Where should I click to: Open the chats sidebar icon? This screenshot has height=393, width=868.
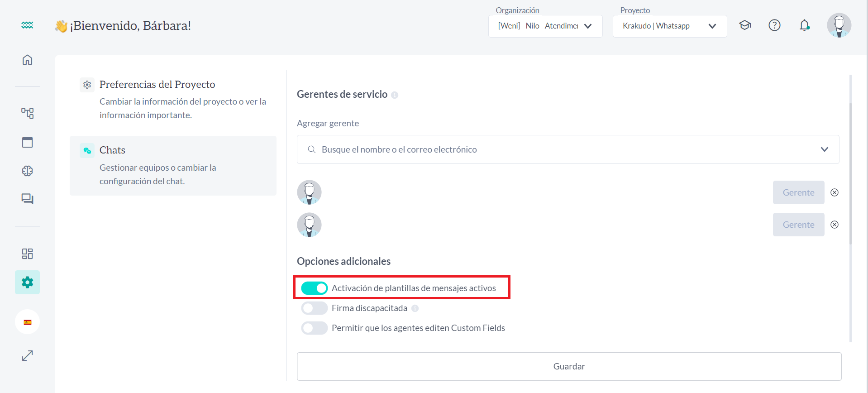pyautogui.click(x=27, y=199)
